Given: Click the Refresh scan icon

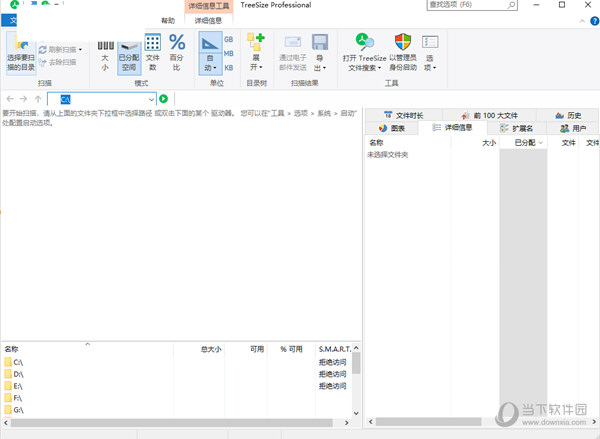Looking at the screenshot, I should pyautogui.click(x=42, y=49).
